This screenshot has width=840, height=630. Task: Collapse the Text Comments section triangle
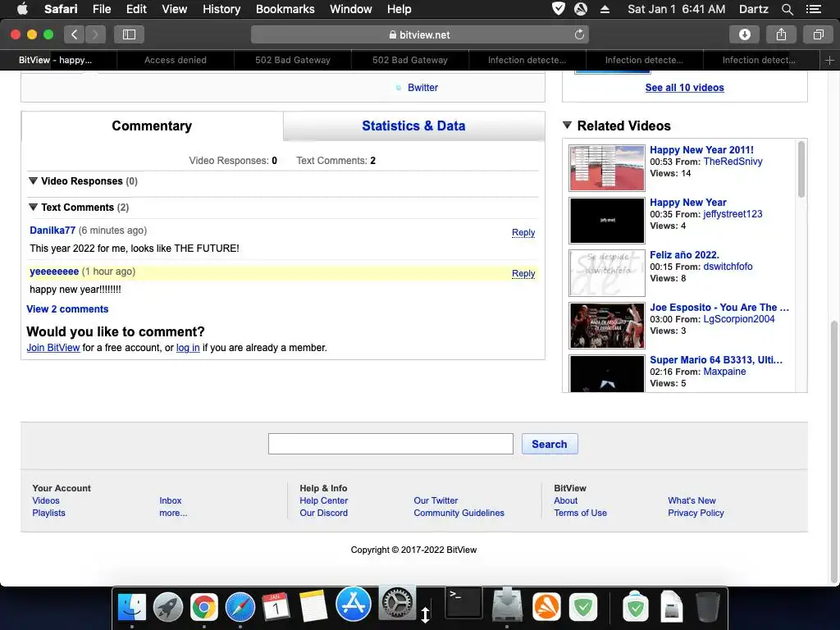tap(33, 208)
